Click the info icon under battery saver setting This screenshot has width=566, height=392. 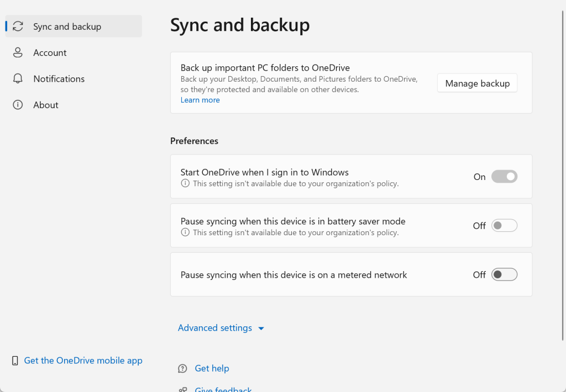point(185,232)
